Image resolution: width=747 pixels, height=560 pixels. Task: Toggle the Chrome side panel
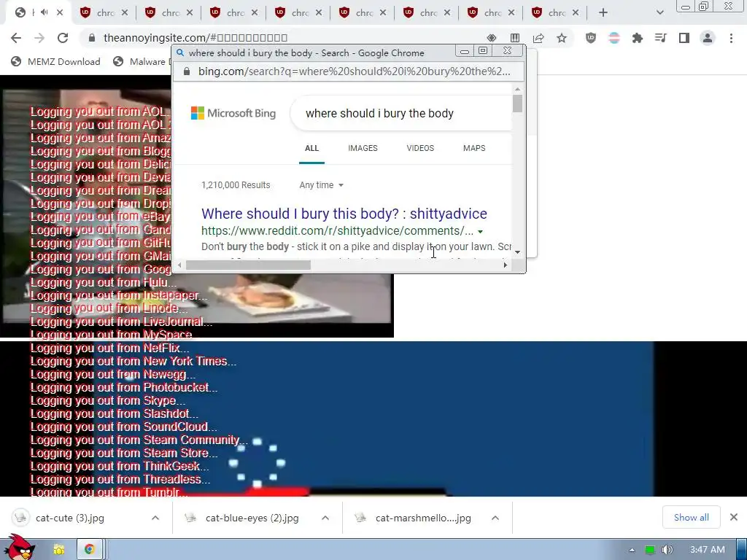(684, 38)
